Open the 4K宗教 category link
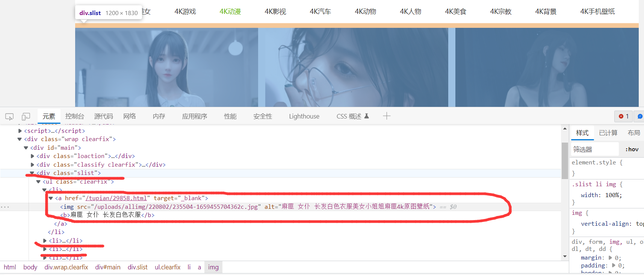This screenshot has height=275, width=644. coord(501,12)
